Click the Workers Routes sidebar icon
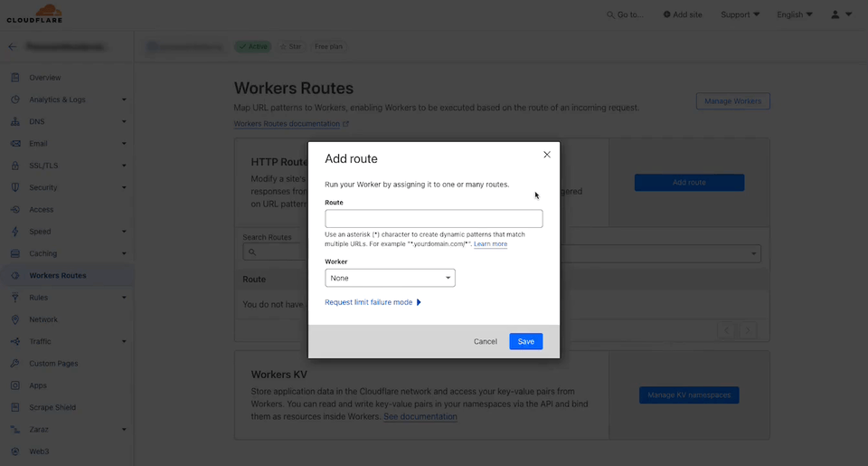 pos(15,275)
